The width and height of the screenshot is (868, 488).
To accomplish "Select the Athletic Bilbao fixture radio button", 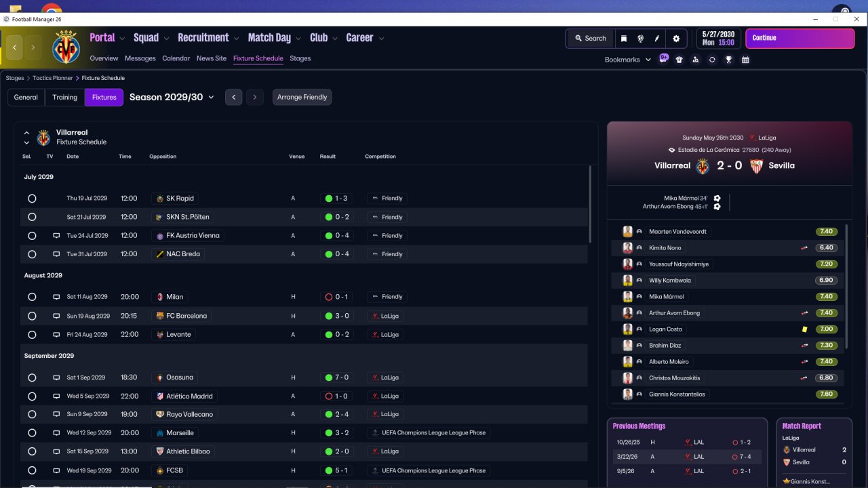I will coord(32,451).
